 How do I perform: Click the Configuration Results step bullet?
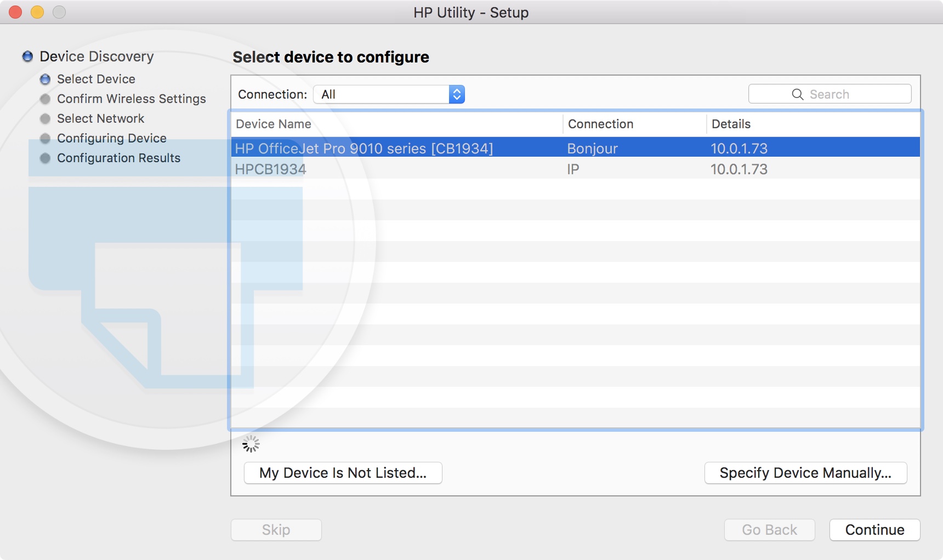46,158
